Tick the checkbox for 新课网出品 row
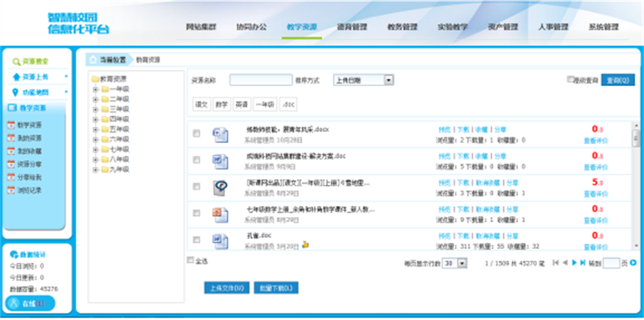This screenshot has height=320, width=644. [x=196, y=187]
